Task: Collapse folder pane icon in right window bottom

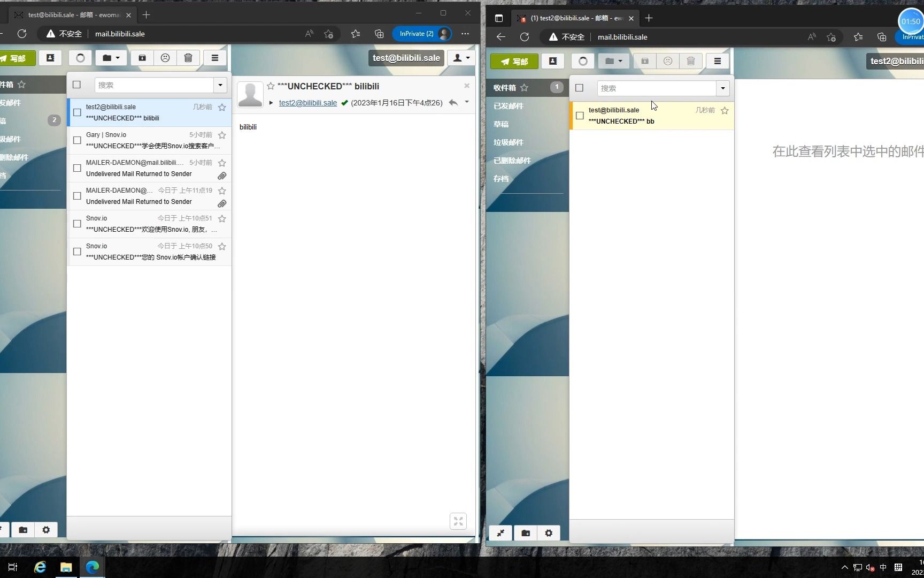Action: [x=500, y=533]
